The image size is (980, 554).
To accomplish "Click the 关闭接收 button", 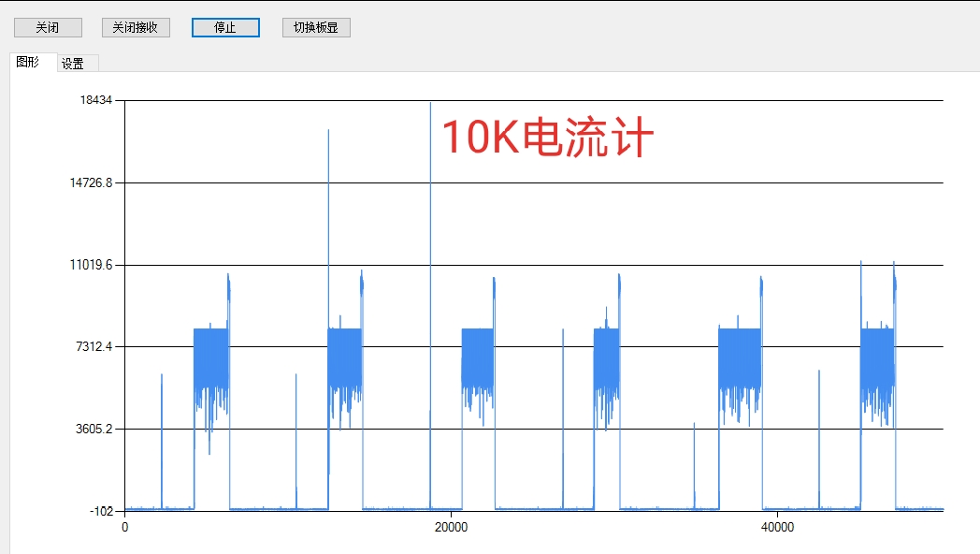I will point(136,27).
